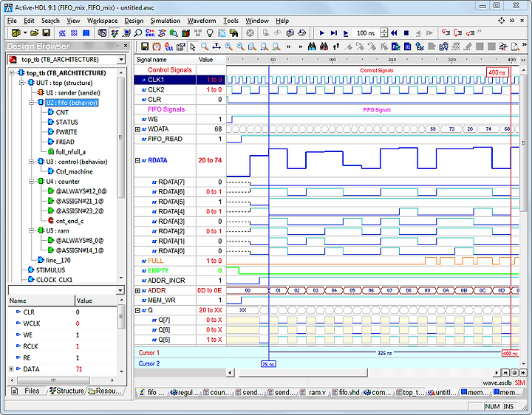This screenshot has width=532, height=415.
Task: Expand the WDATA signal bus
Action: tap(137, 129)
